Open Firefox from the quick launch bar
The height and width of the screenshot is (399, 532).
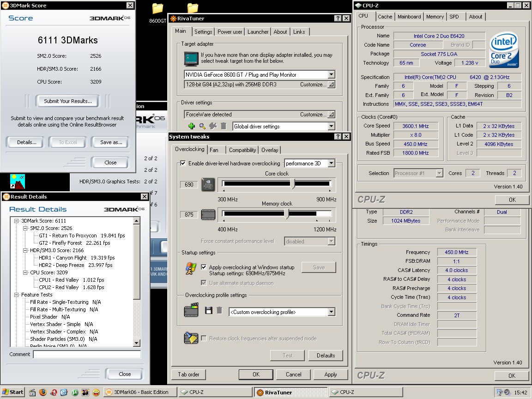pos(43,392)
